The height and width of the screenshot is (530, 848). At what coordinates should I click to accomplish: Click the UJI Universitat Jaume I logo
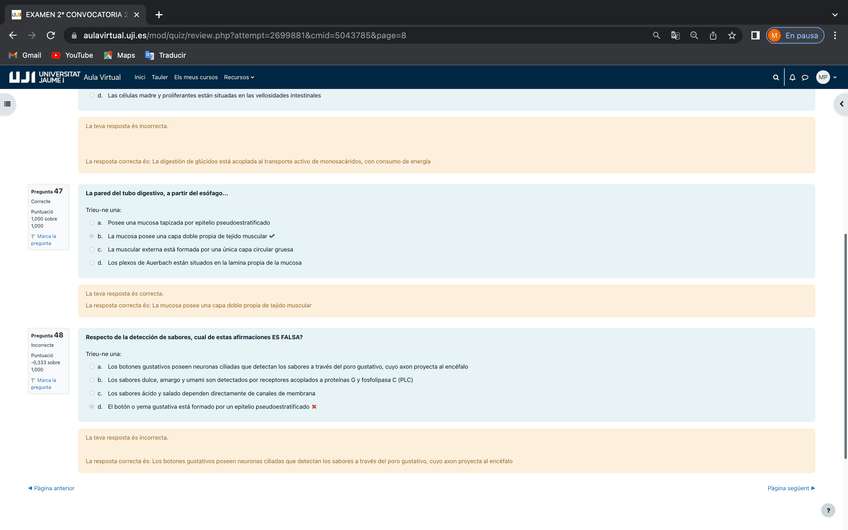tap(44, 77)
